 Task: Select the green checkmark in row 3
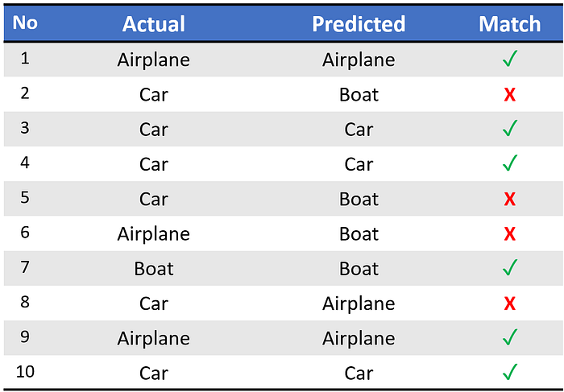pyautogui.click(x=510, y=128)
